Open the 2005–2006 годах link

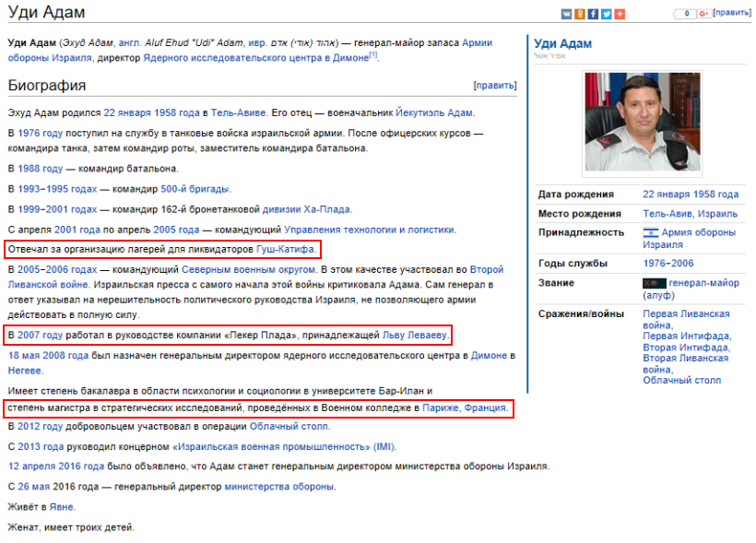click(57, 269)
